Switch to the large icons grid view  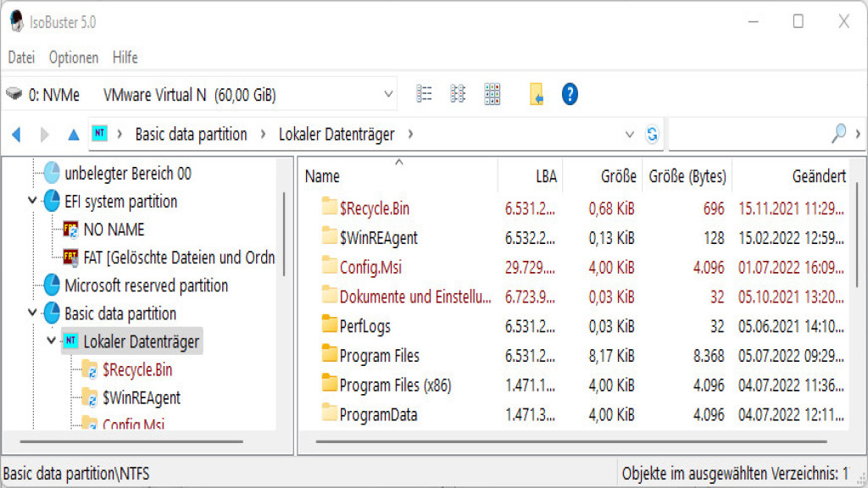click(x=492, y=94)
